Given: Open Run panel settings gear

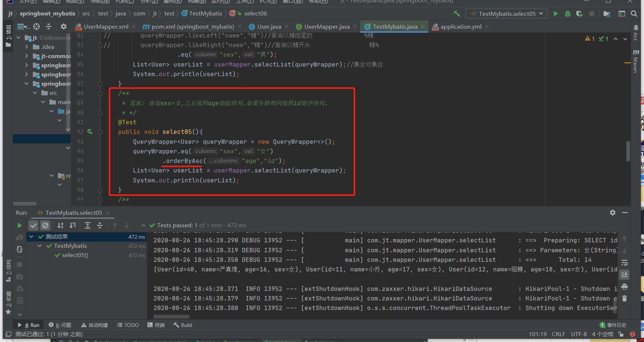Looking at the screenshot, I should point(613,213).
